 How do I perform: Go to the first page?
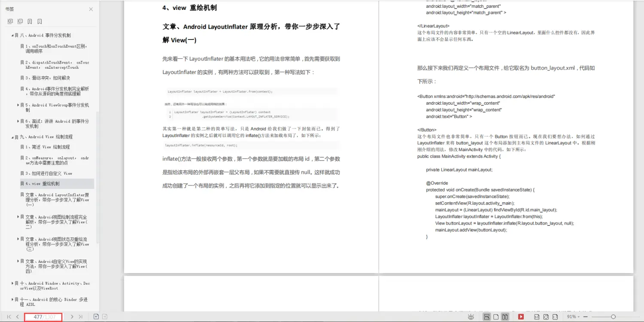pos(9,317)
